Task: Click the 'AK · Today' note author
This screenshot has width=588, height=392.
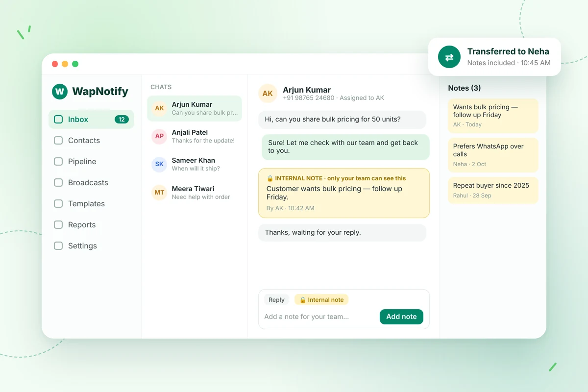Action: tap(467, 124)
